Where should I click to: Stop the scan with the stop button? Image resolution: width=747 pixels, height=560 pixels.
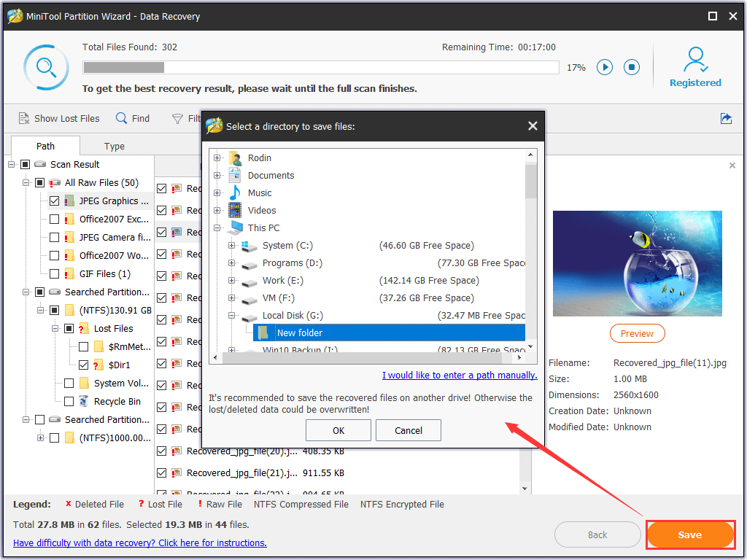[632, 67]
